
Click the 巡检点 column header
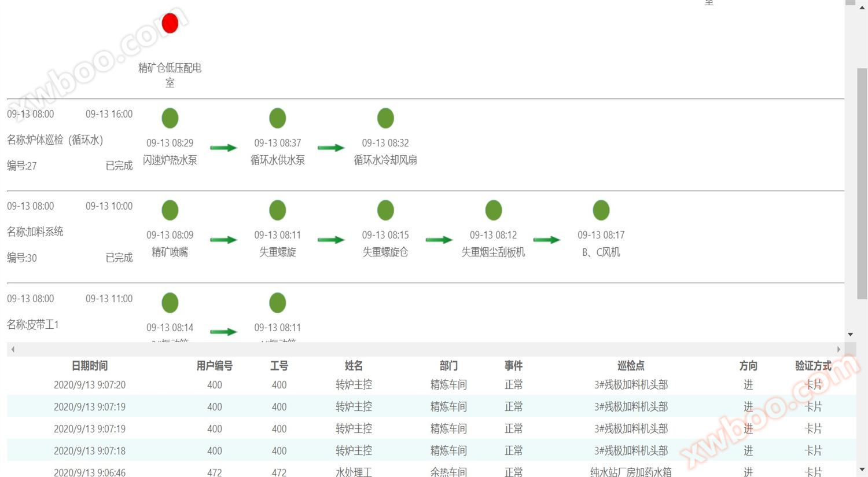click(631, 366)
